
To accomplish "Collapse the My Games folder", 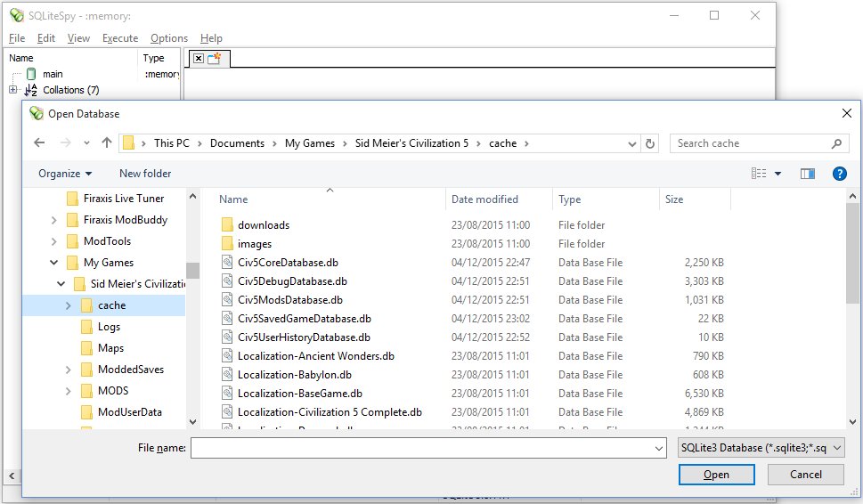I will pos(54,263).
